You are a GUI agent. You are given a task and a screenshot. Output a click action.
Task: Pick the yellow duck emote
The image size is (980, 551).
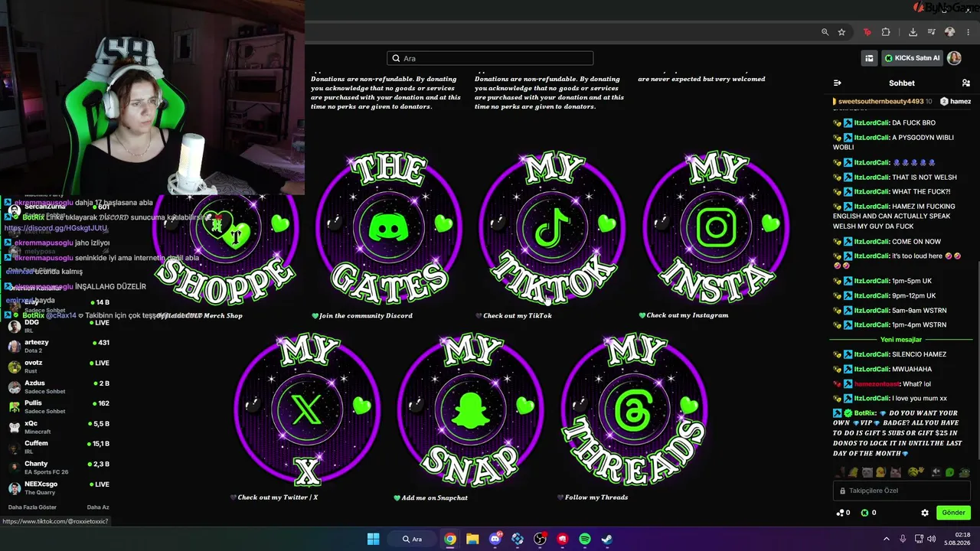pyautogui.click(x=880, y=472)
